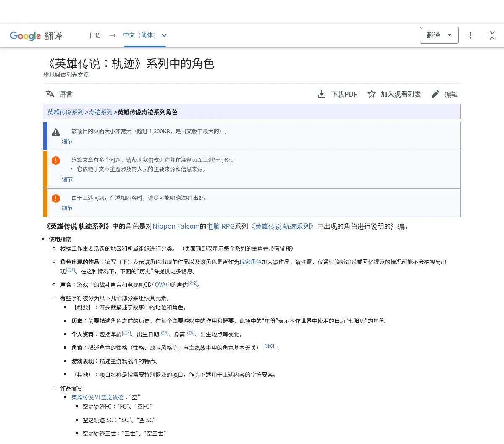Click 作品缩写 list item
The width and height of the screenshot is (504, 444).
point(71,388)
